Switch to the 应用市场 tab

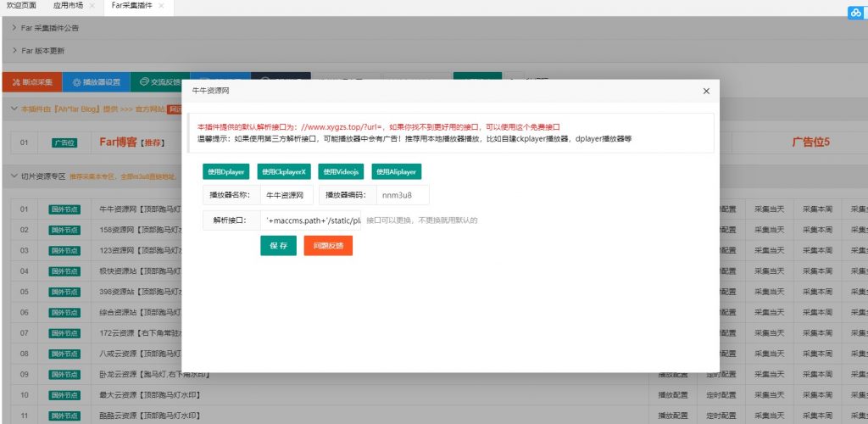68,6
